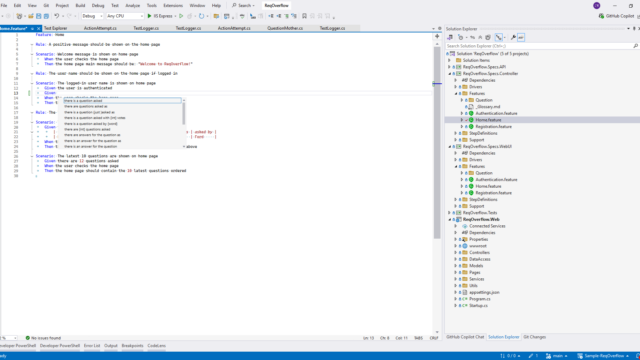Click Properties wrench icon in Solution Explorer
Viewport: 640px width, 360px height.
(513, 37)
